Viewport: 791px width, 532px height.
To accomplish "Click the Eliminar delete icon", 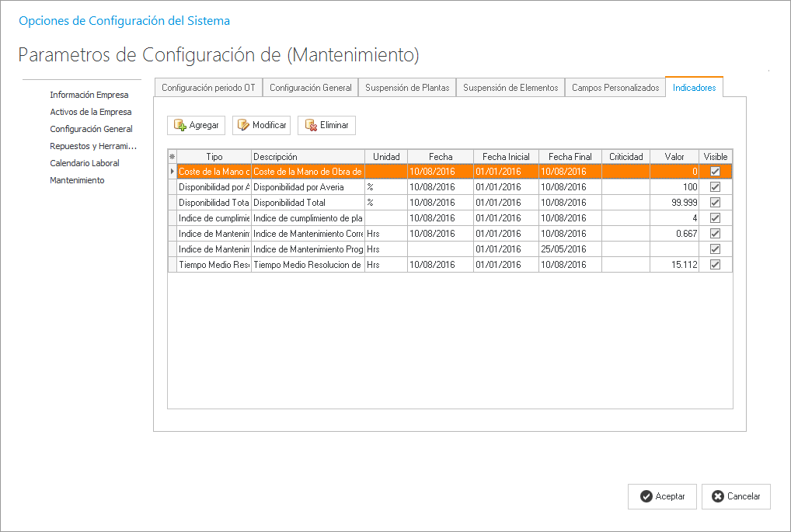I will [x=311, y=125].
